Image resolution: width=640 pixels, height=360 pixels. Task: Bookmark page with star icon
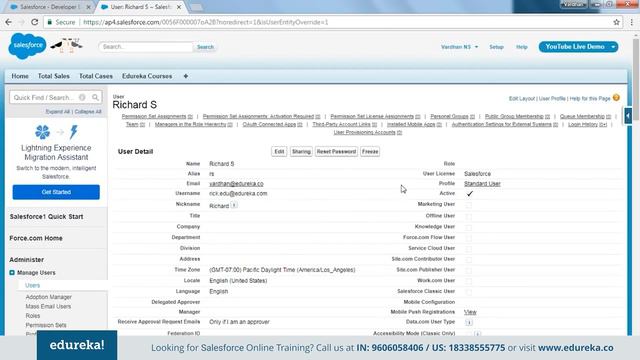tap(616, 22)
